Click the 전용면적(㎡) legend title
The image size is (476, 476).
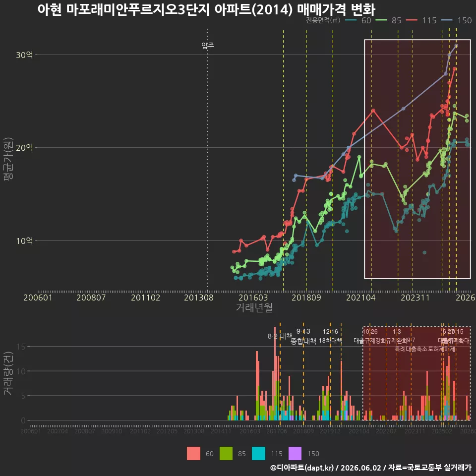(x=323, y=20)
